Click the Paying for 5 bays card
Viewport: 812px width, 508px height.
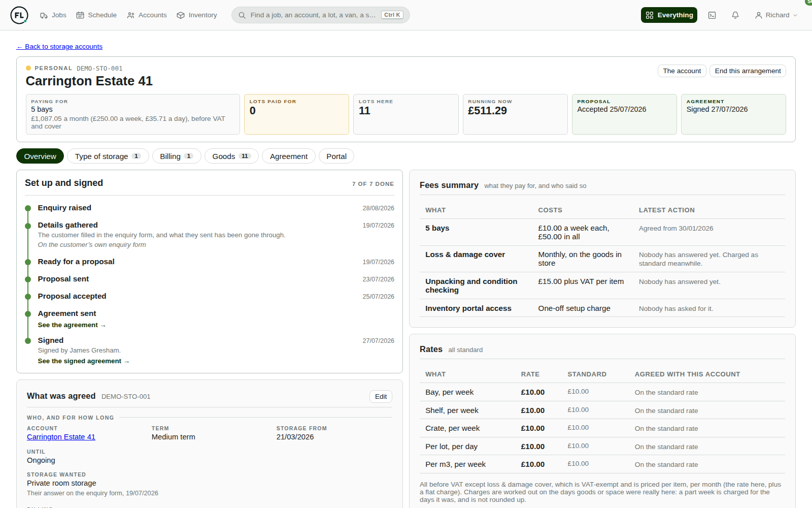pyautogui.click(x=133, y=114)
